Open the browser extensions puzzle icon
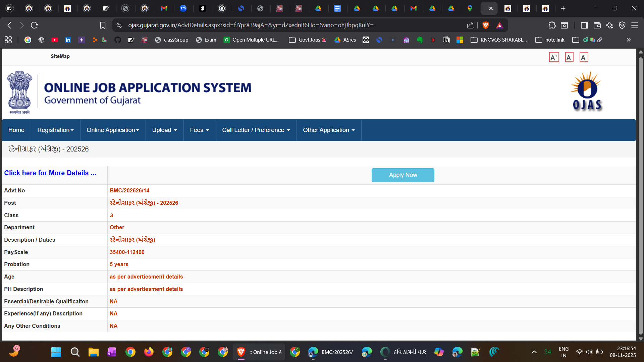This screenshot has width=644, height=362. 552,25
